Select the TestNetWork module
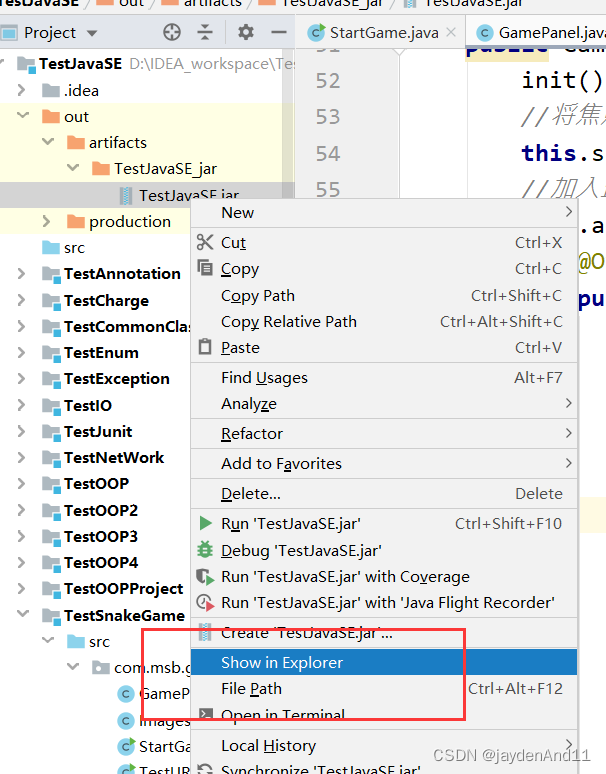This screenshot has width=606, height=774. pyautogui.click(x=114, y=458)
